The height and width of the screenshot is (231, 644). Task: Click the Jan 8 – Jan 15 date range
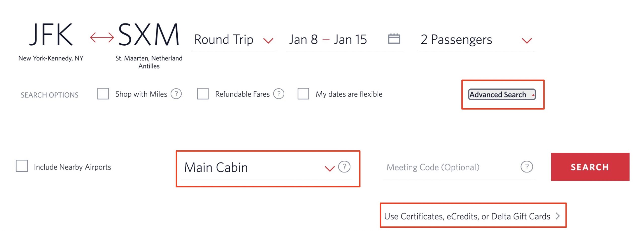click(327, 40)
